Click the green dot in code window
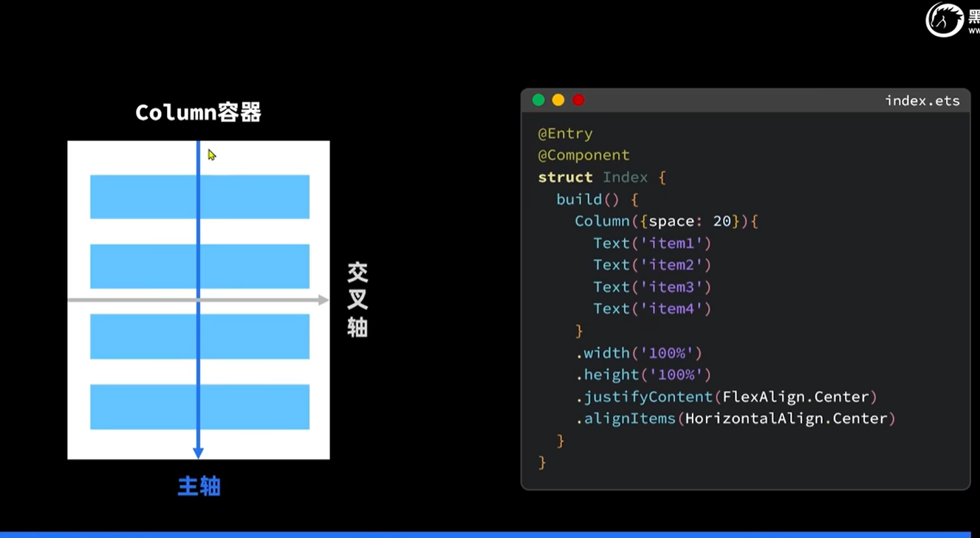980x538 pixels. 538,100
